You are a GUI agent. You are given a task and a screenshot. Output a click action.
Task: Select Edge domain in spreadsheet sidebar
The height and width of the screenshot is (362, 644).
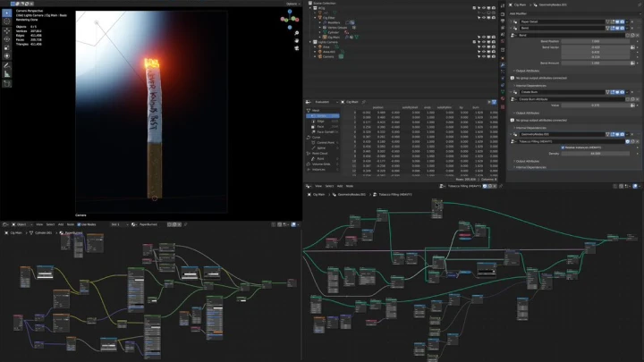(318, 121)
